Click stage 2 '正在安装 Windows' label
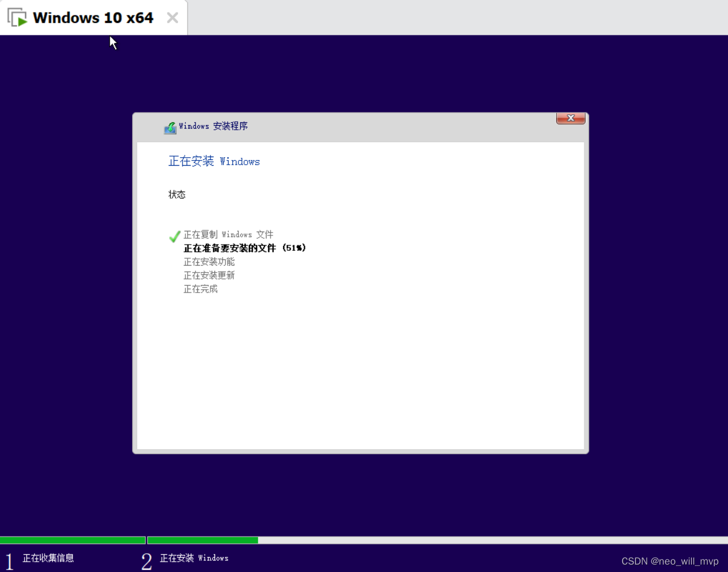Image resolution: width=728 pixels, height=572 pixels. pyautogui.click(x=194, y=558)
